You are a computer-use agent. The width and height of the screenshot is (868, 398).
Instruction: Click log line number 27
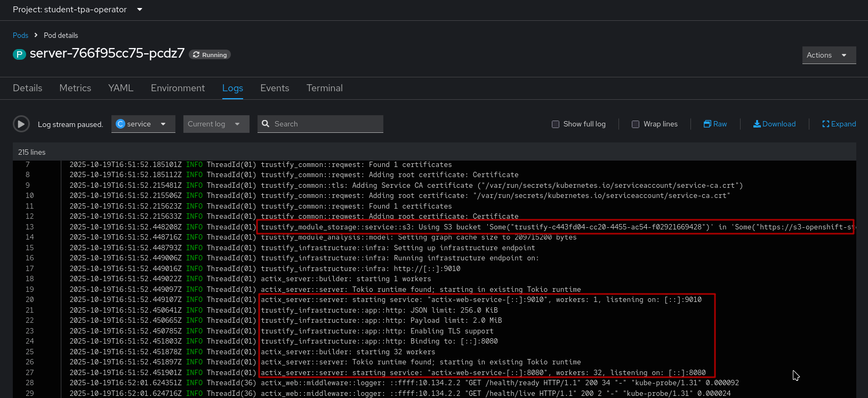tap(30, 372)
